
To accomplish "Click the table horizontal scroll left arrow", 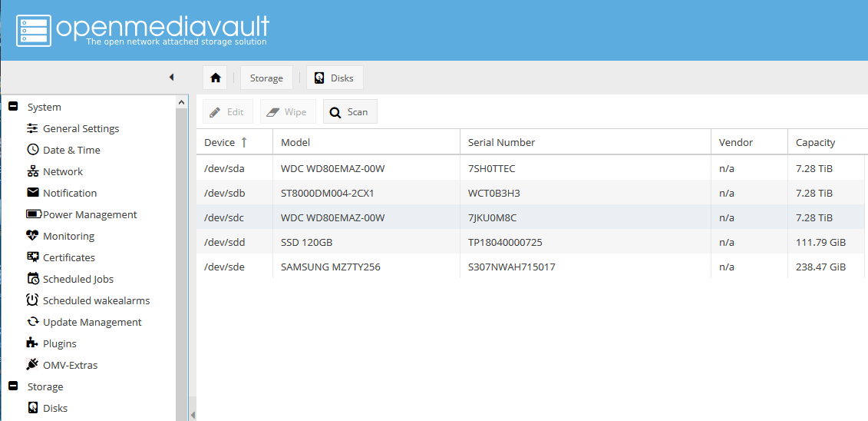I will point(193,415).
